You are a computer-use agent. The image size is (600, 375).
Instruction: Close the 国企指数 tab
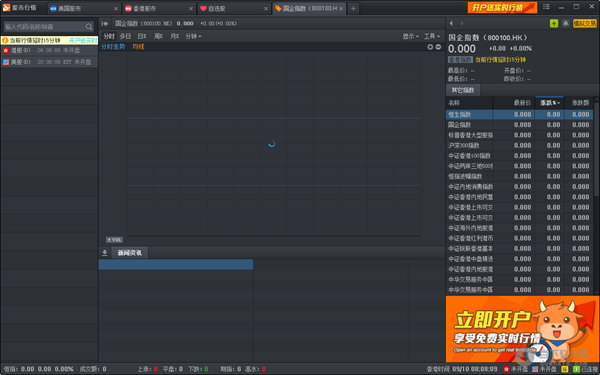click(x=341, y=8)
